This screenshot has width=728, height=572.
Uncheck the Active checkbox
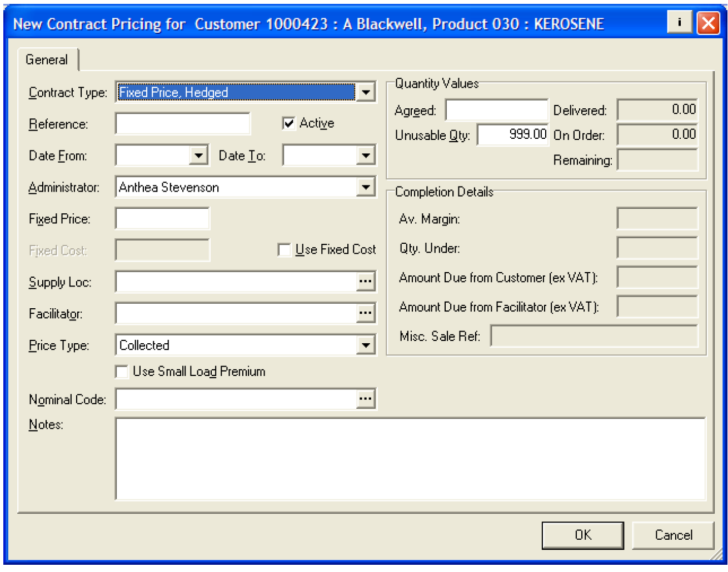click(x=288, y=123)
